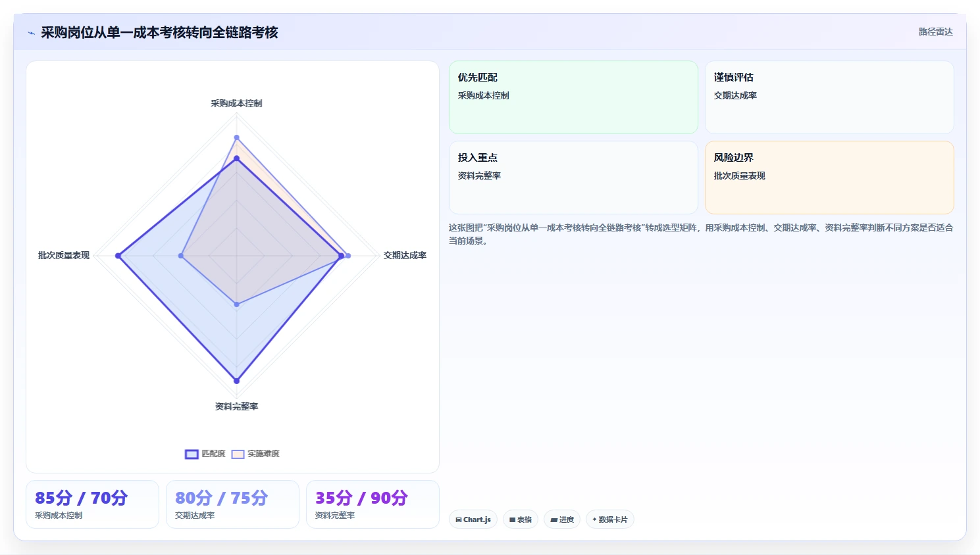
Task: Click the description paragraph starting 这张图把
Action: [701, 234]
